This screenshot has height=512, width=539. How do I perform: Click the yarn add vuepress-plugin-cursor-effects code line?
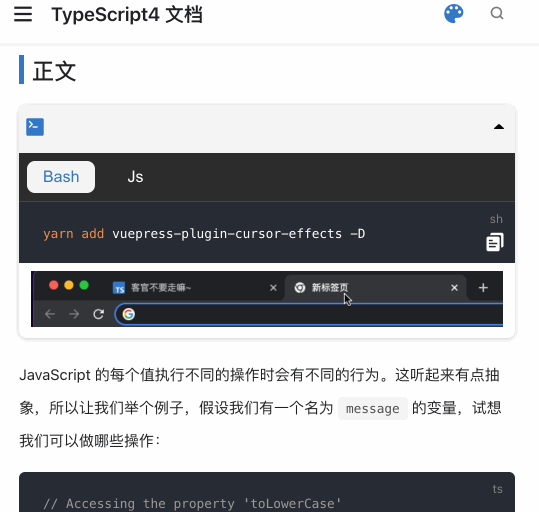tap(204, 234)
